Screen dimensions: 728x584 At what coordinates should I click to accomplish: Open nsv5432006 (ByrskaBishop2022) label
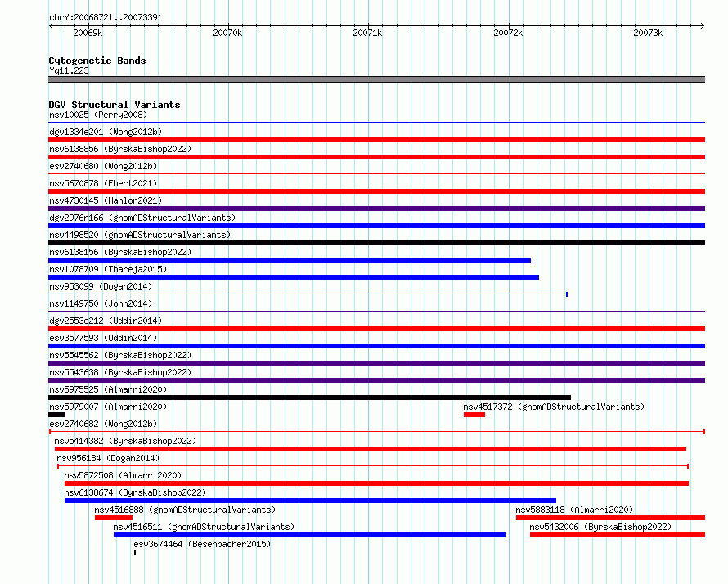click(x=600, y=527)
